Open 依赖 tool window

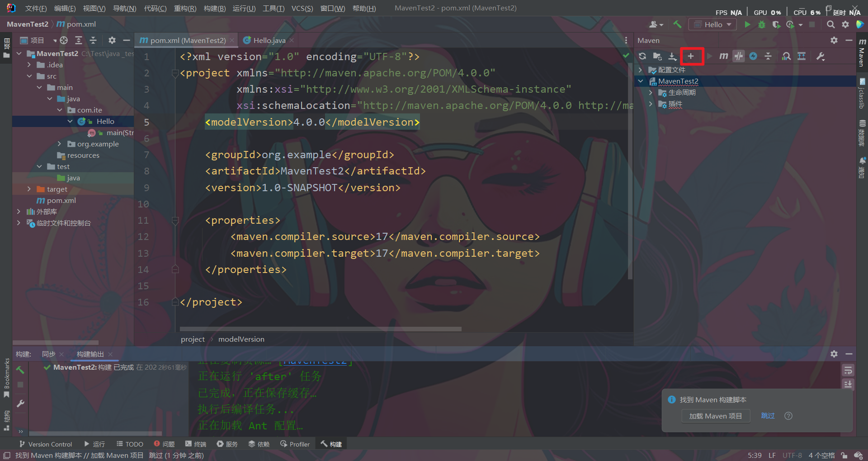coord(259,444)
